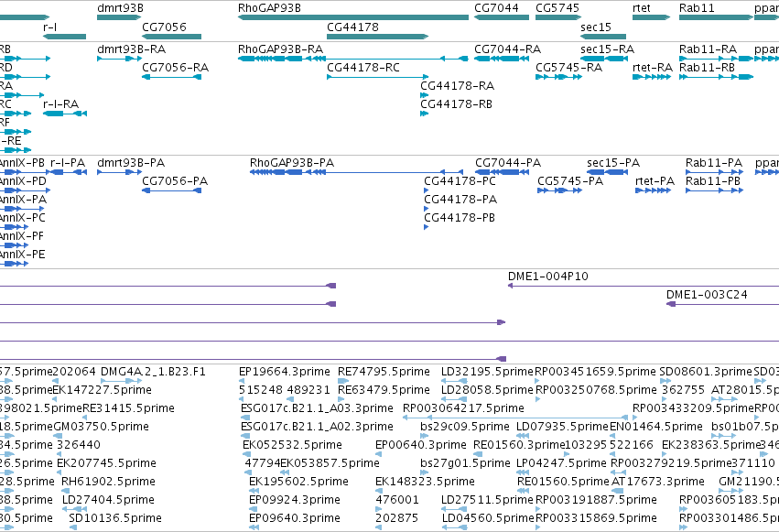Click the CG5745 gene glyph
Viewport: 779px width, 532px height.
[557, 17]
